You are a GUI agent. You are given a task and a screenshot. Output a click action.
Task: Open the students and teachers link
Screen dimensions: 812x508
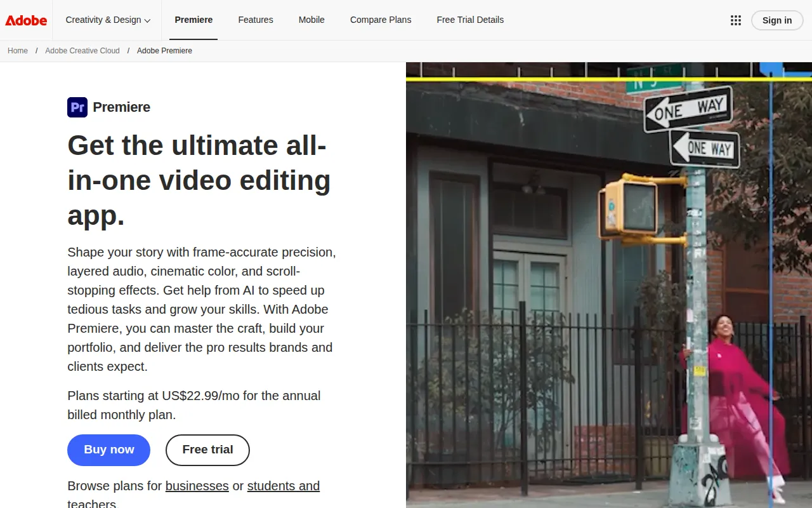tap(283, 486)
